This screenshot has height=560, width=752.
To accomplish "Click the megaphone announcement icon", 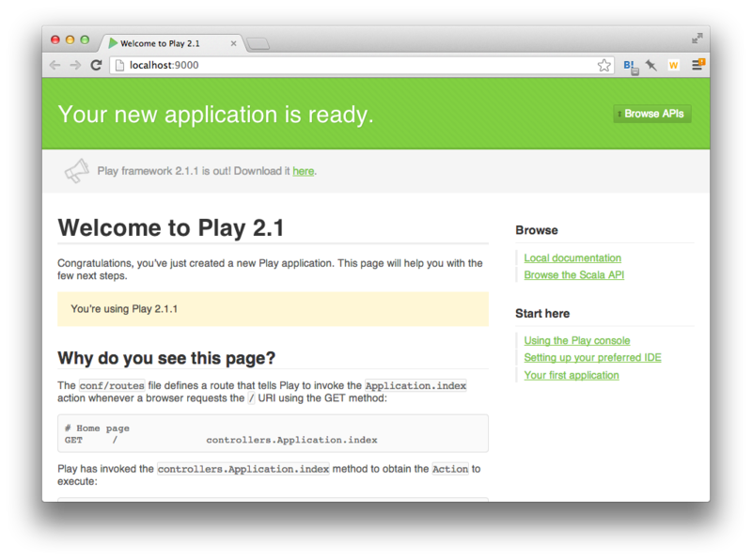I will tap(77, 171).
